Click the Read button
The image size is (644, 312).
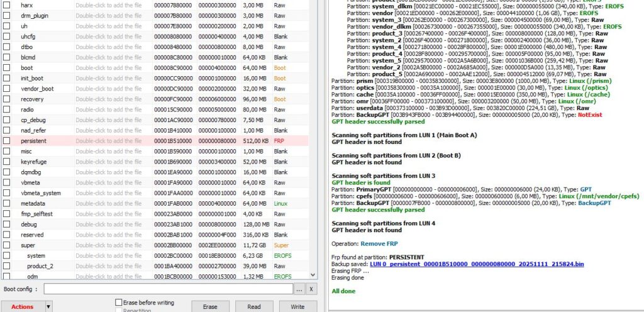pyautogui.click(x=254, y=306)
